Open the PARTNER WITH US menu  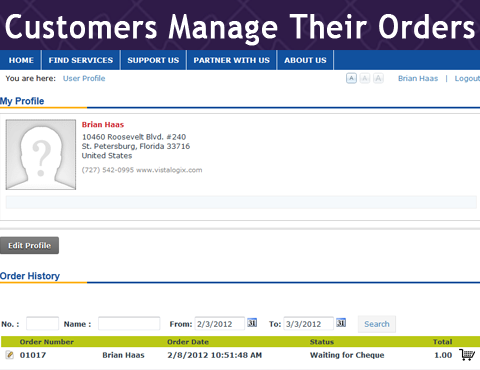click(232, 60)
